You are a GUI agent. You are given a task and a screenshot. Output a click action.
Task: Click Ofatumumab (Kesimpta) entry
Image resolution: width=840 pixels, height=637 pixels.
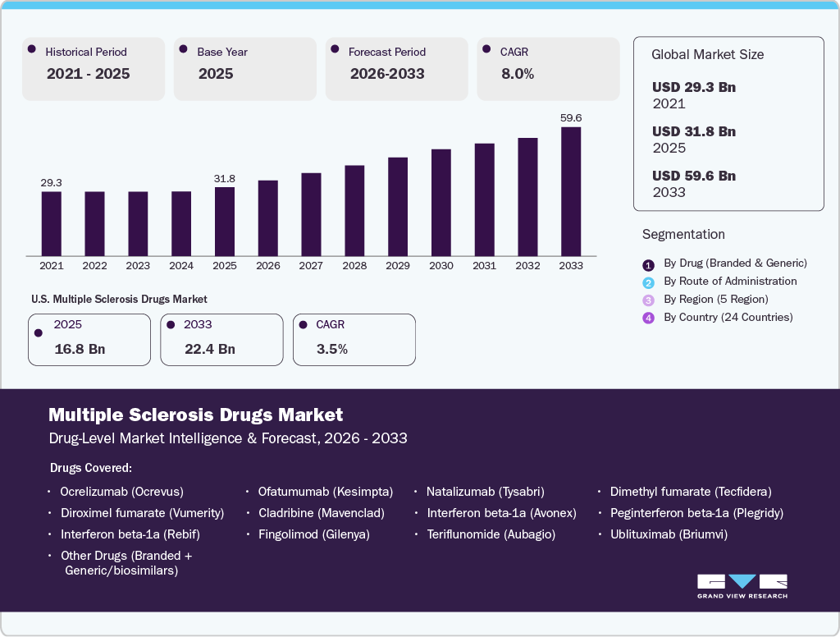(x=326, y=492)
